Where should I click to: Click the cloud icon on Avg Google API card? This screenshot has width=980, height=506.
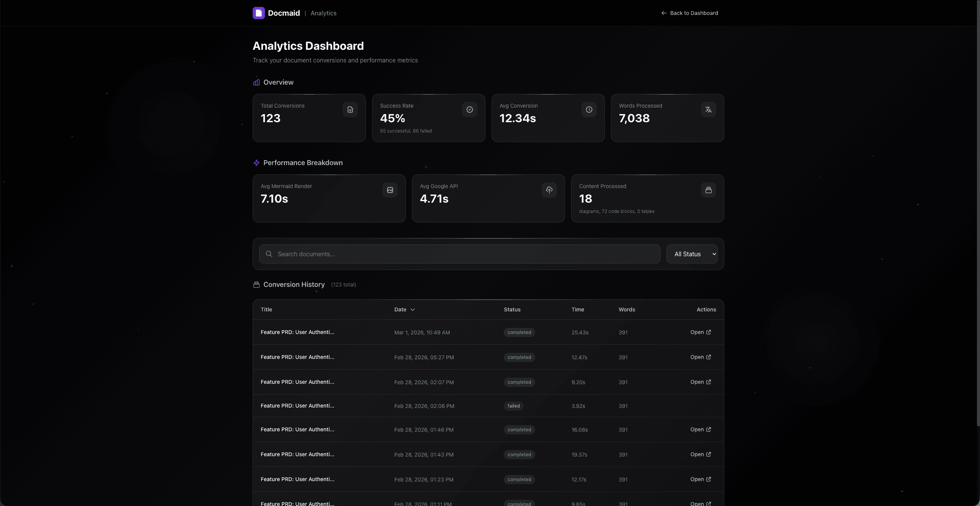point(549,190)
